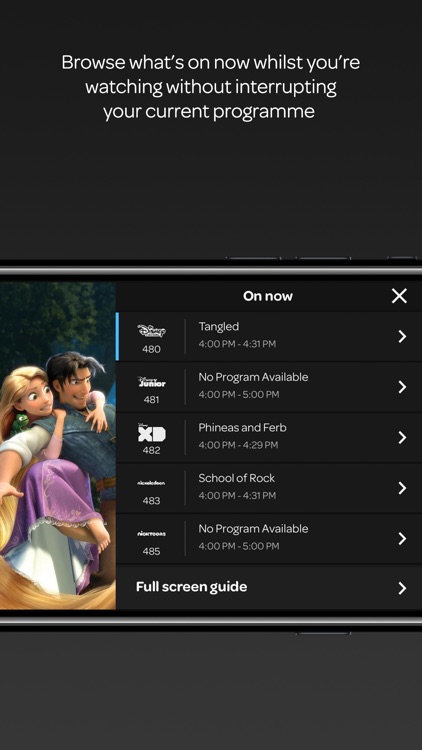
Task: Tap channel number 483
Action: click(x=151, y=501)
